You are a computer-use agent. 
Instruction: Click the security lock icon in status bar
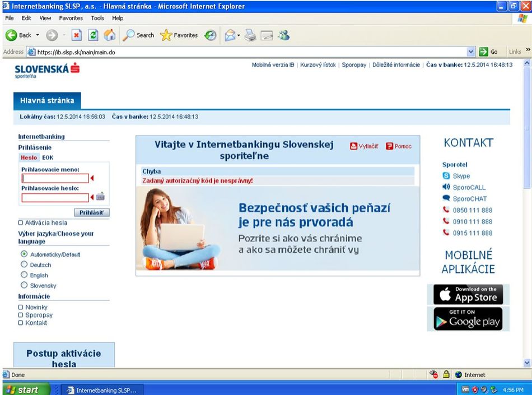(x=446, y=374)
